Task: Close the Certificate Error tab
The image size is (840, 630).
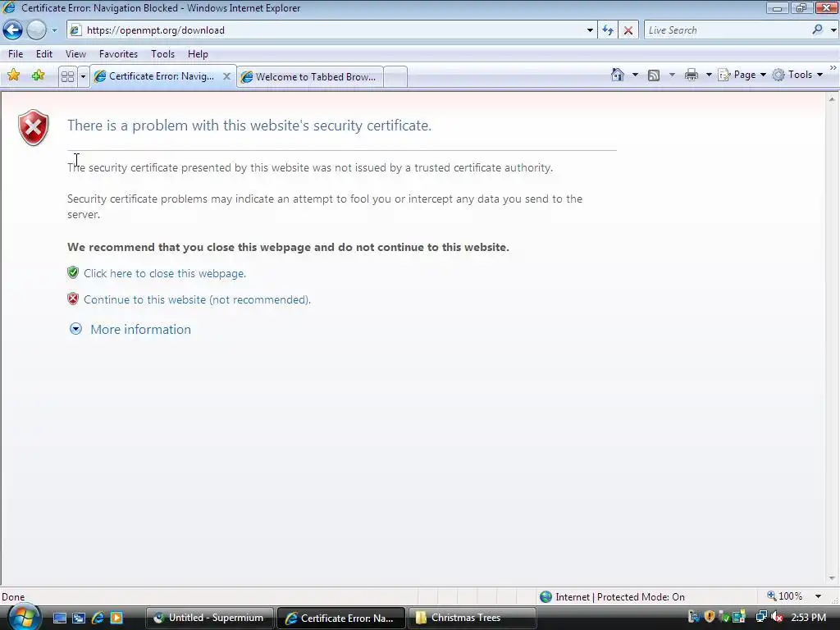Action: click(226, 76)
